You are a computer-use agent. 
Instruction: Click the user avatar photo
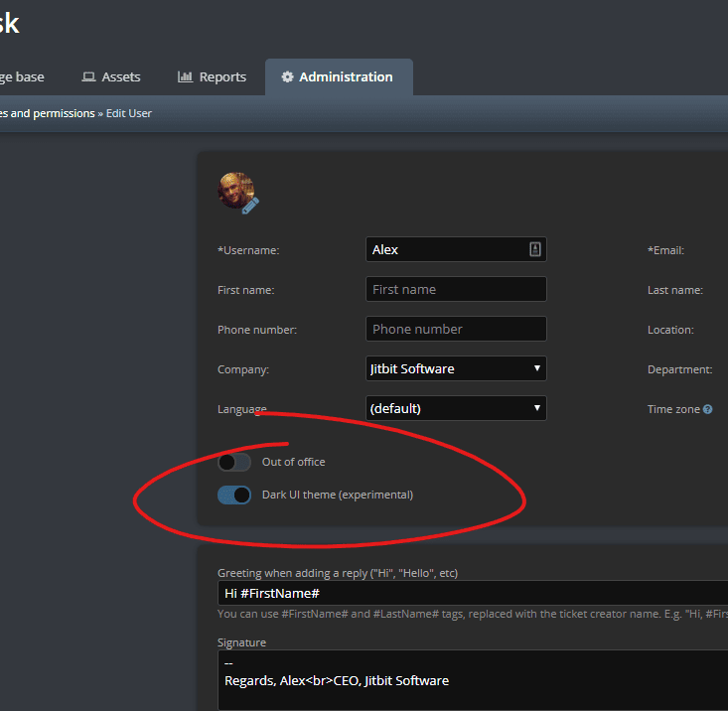(x=234, y=189)
